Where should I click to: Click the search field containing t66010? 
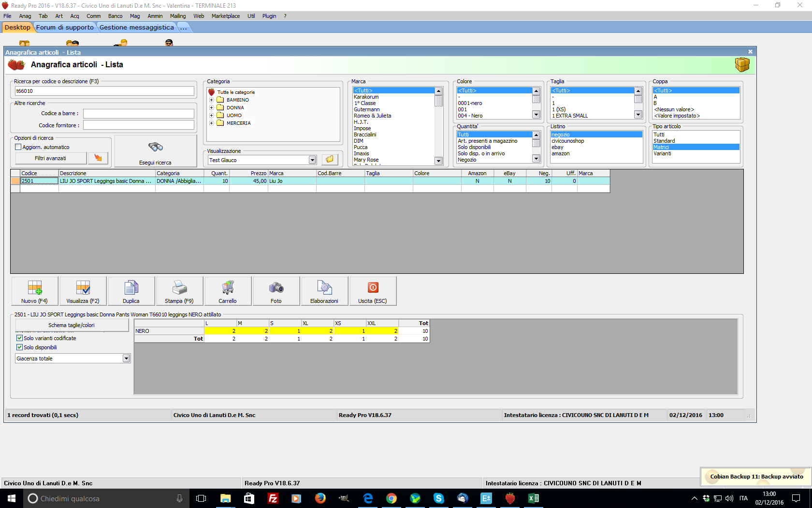104,91
